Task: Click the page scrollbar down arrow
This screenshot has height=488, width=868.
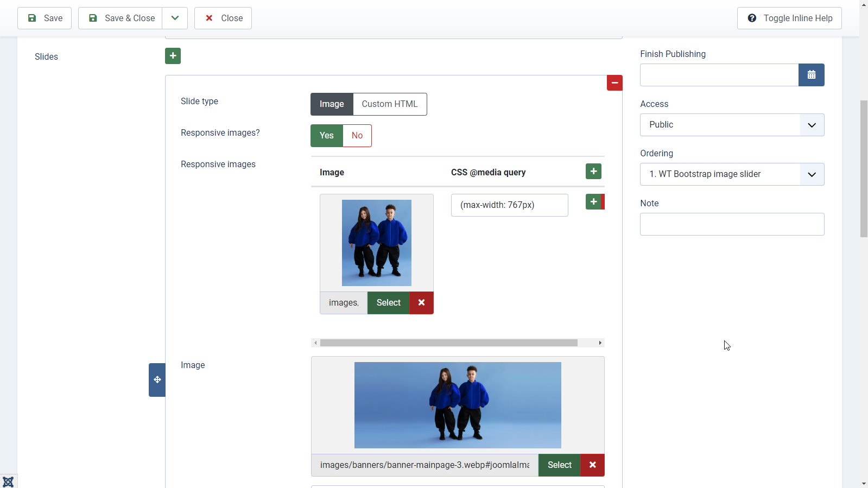Action: click(x=864, y=483)
